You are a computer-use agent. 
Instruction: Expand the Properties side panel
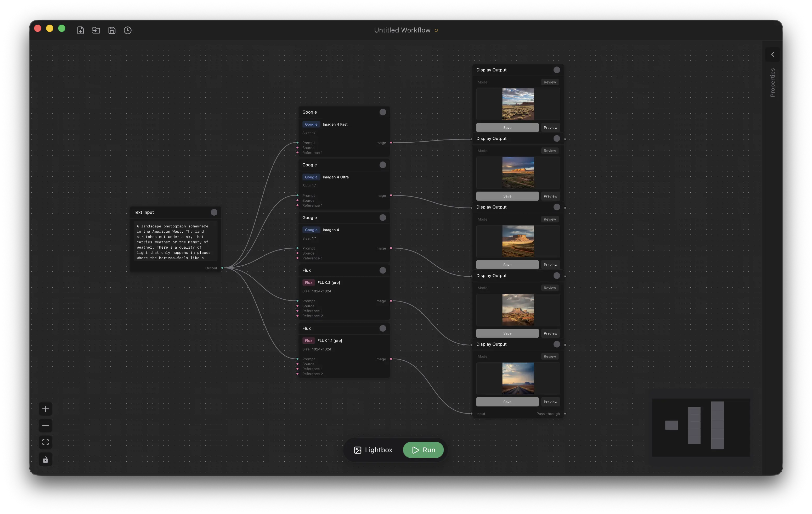[x=772, y=54]
